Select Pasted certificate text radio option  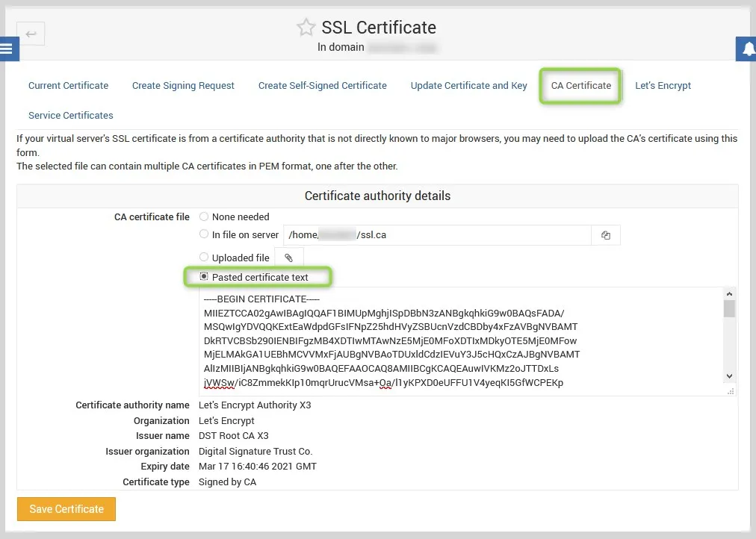pos(204,277)
